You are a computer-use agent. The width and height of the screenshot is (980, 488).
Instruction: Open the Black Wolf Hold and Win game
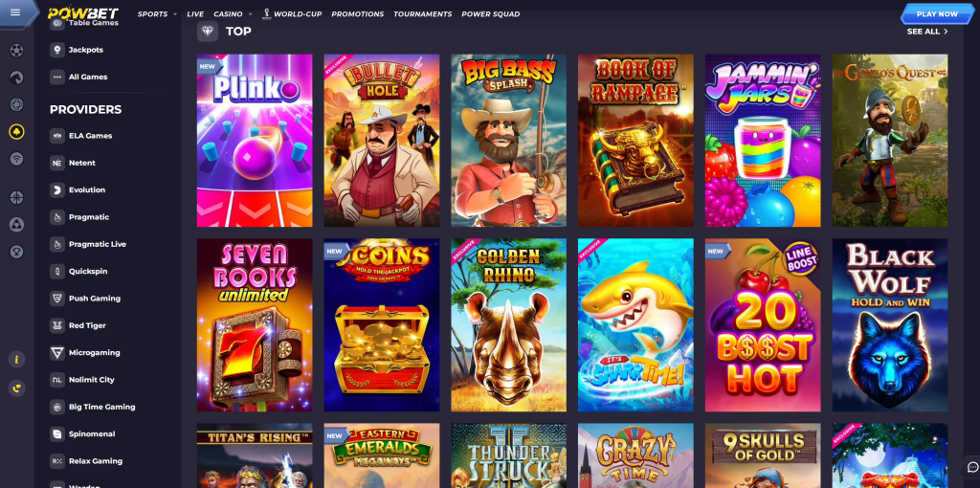point(890,325)
